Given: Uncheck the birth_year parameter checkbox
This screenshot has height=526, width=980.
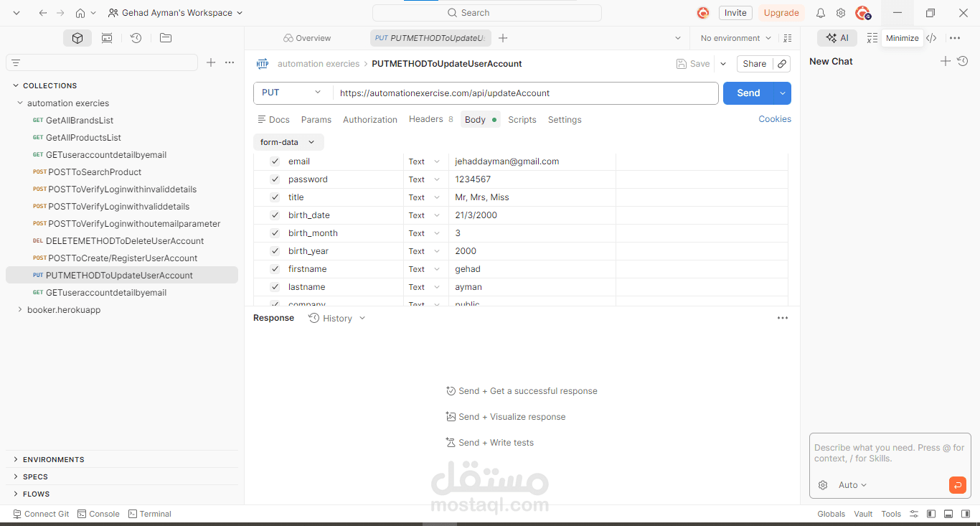Looking at the screenshot, I should tap(275, 251).
